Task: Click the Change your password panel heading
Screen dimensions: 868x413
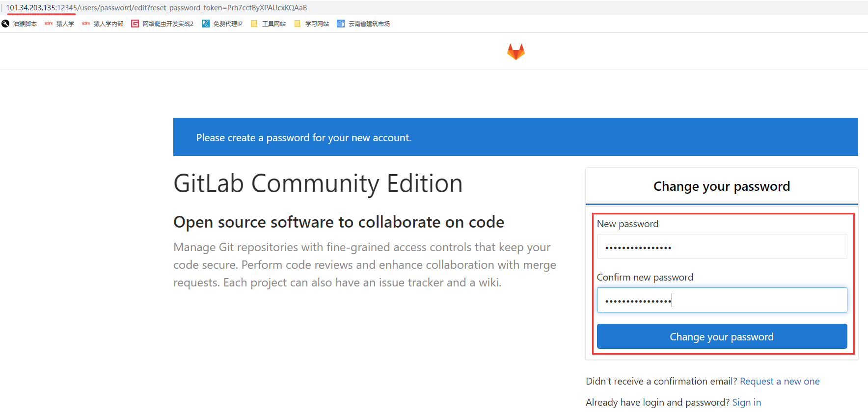Action: (721, 186)
